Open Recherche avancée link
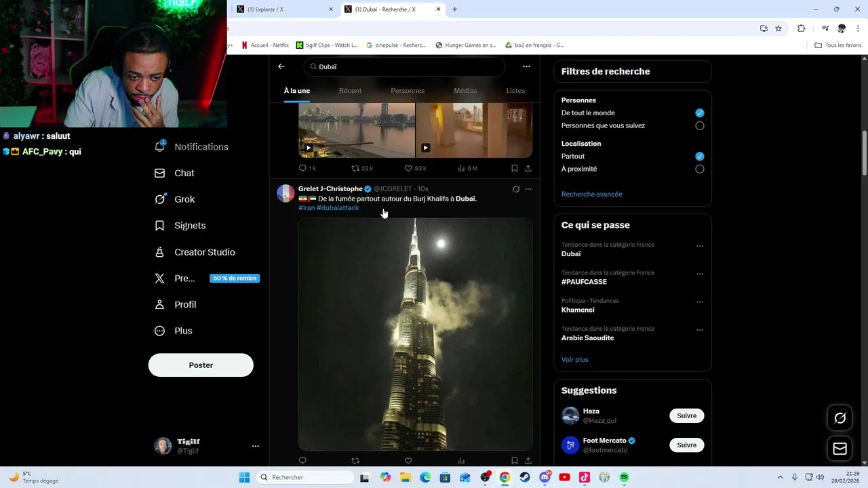868x488 pixels. click(x=591, y=195)
